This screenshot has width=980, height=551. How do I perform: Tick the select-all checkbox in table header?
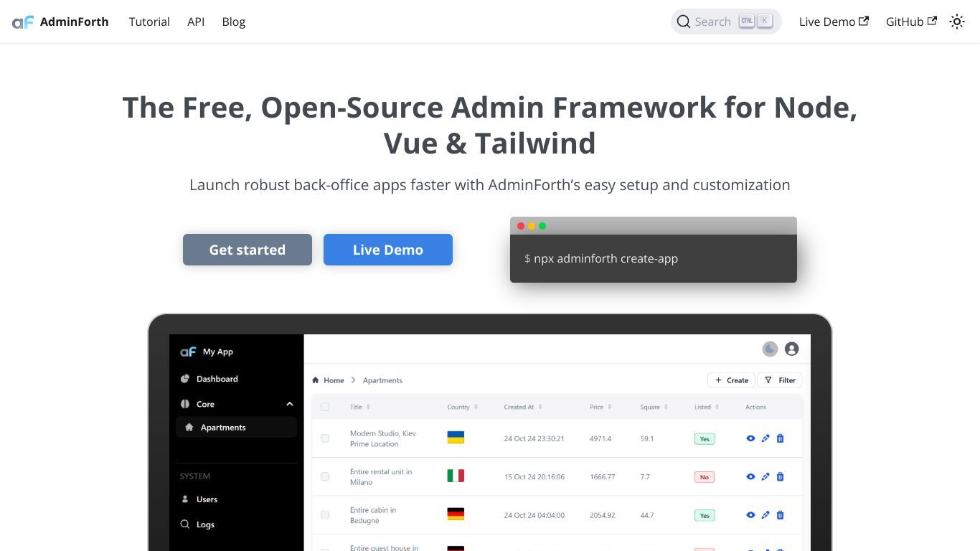pyautogui.click(x=325, y=407)
